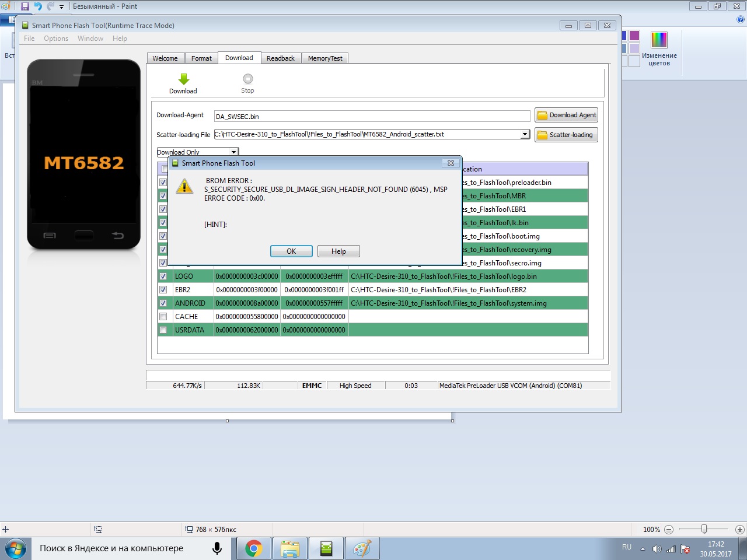The height and width of the screenshot is (560, 747).
Task: Adjust the Paint zoom slider
Action: [704, 529]
